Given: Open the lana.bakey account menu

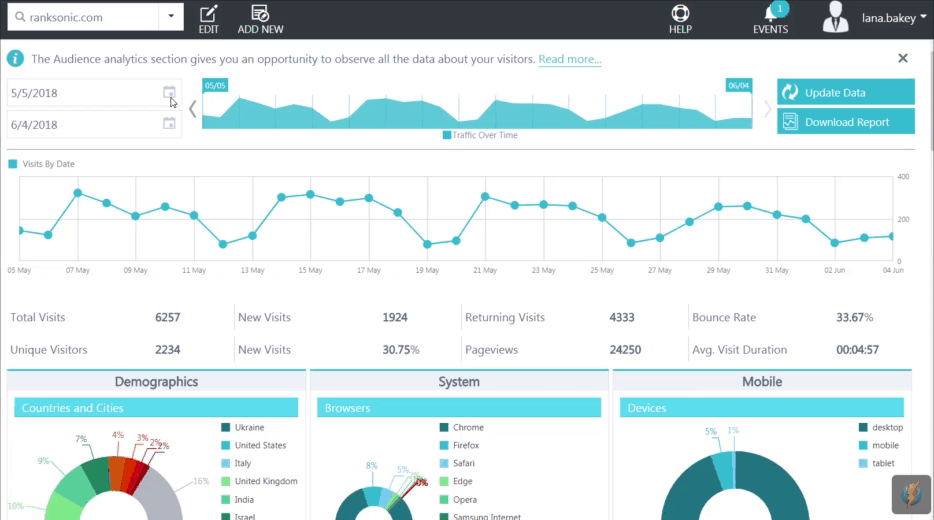Looking at the screenshot, I should click(x=893, y=18).
